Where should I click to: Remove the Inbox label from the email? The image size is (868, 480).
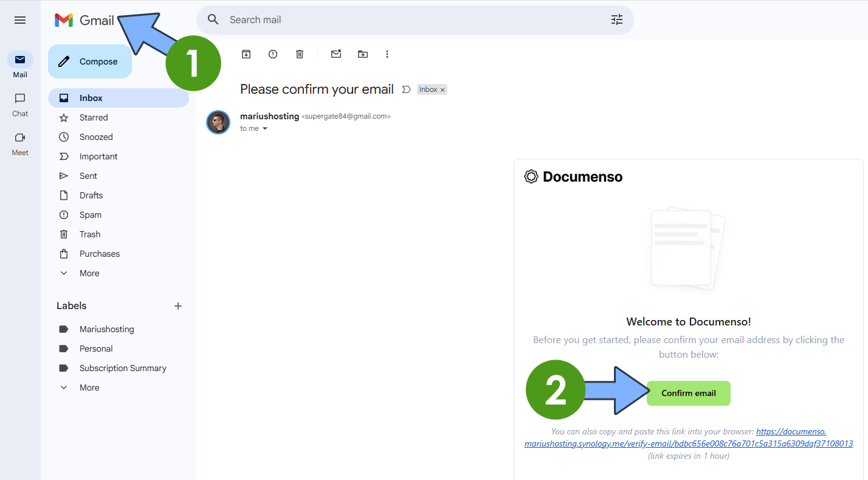(443, 90)
